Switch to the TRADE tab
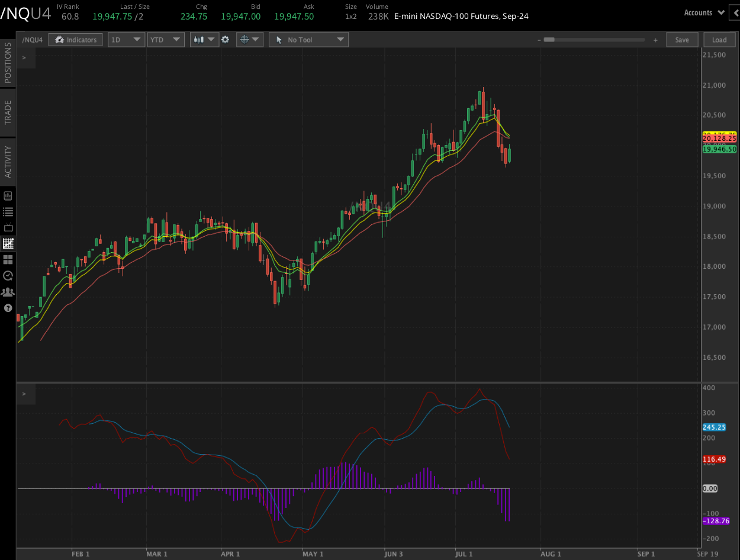Viewport: 740px width, 560px height. coord(8,112)
